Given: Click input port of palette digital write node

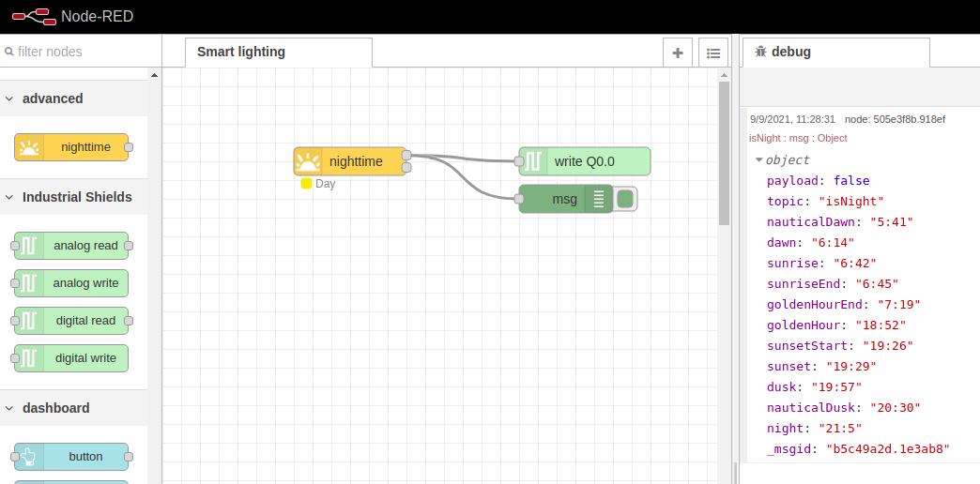Looking at the screenshot, I should point(15,358).
